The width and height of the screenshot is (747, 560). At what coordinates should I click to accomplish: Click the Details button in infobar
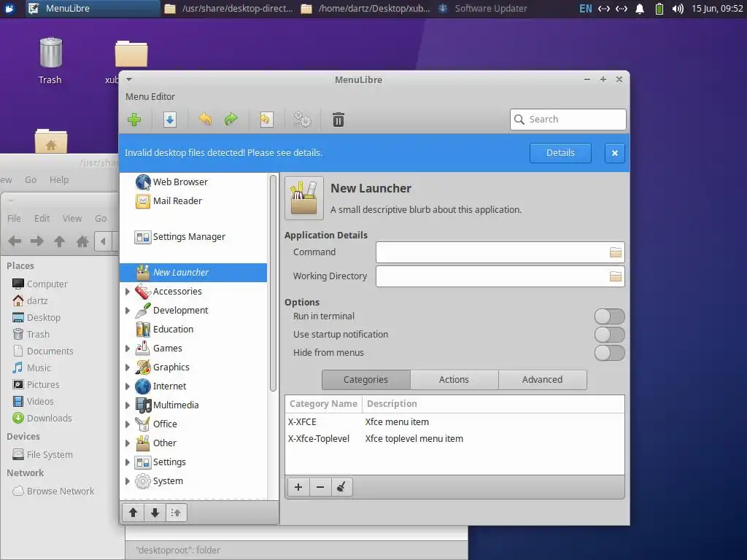560,153
